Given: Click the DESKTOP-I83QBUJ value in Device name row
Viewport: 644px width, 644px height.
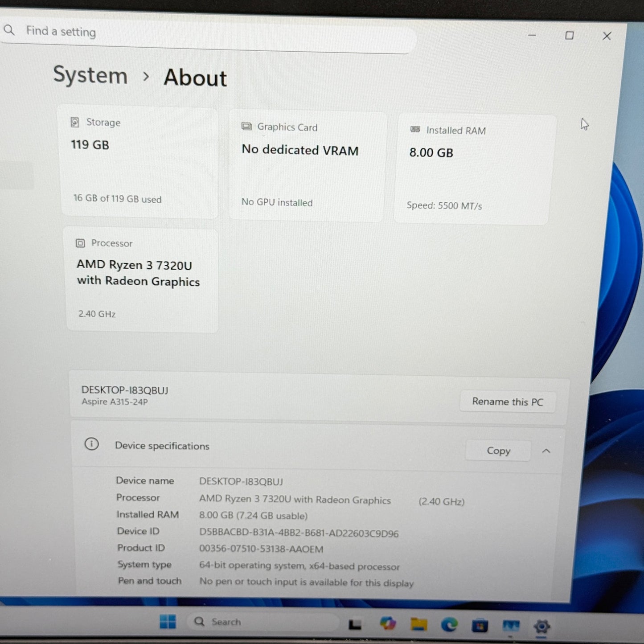Looking at the screenshot, I should coord(241,481).
